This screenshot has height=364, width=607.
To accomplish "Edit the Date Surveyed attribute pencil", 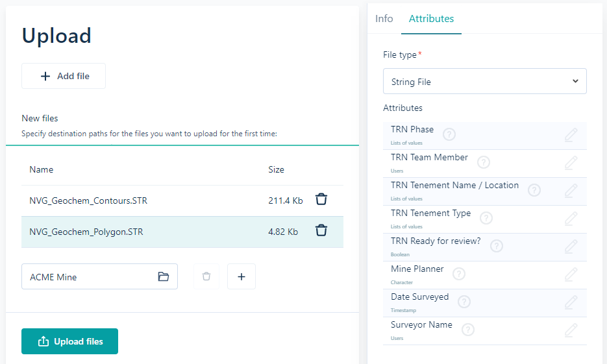I will pyautogui.click(x=571, y=302).
